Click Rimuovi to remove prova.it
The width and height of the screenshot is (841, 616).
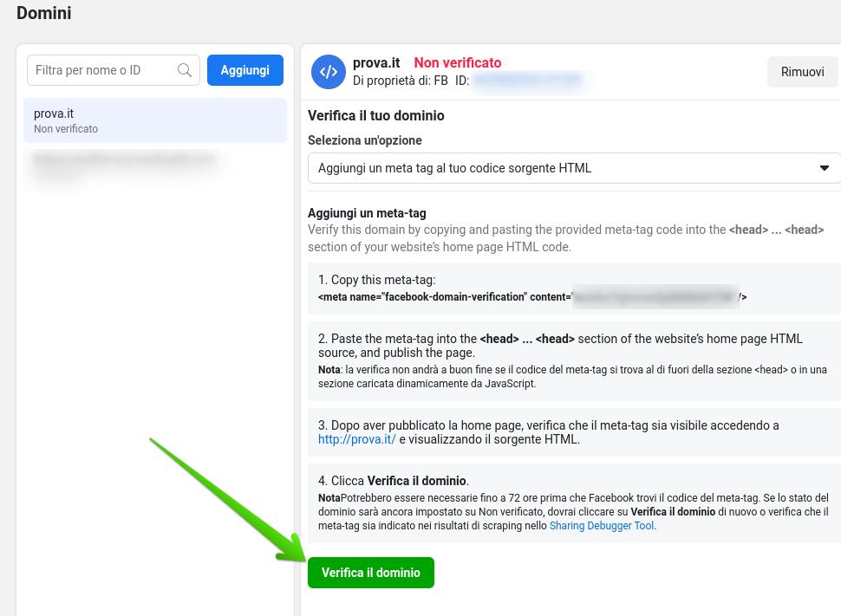click(802, 72)
